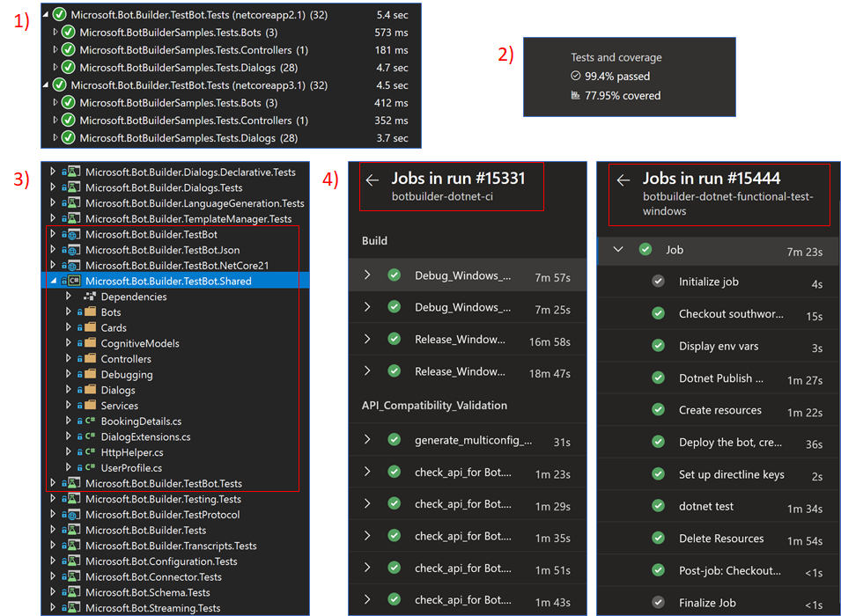Expand Debug_Windows job with 7m 57s

point(367,275)
